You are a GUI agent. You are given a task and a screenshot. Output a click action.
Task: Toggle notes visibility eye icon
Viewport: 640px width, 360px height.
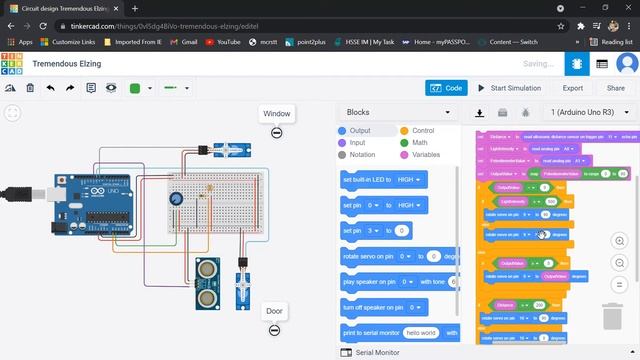tap(111, 88)
